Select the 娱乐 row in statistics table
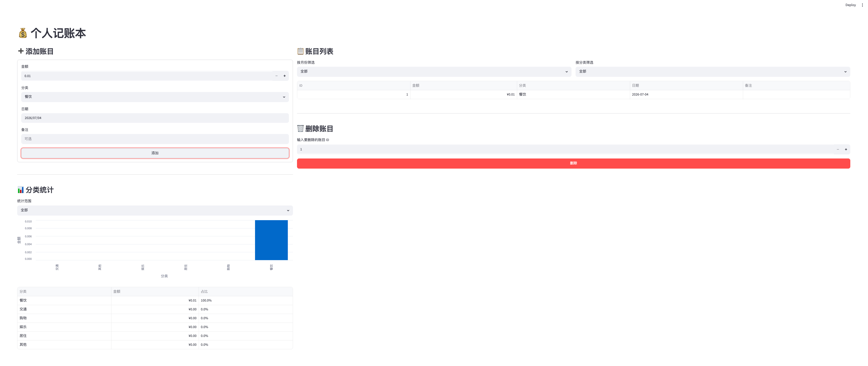This screenshot has width=868, height=366. coord(155,327)
